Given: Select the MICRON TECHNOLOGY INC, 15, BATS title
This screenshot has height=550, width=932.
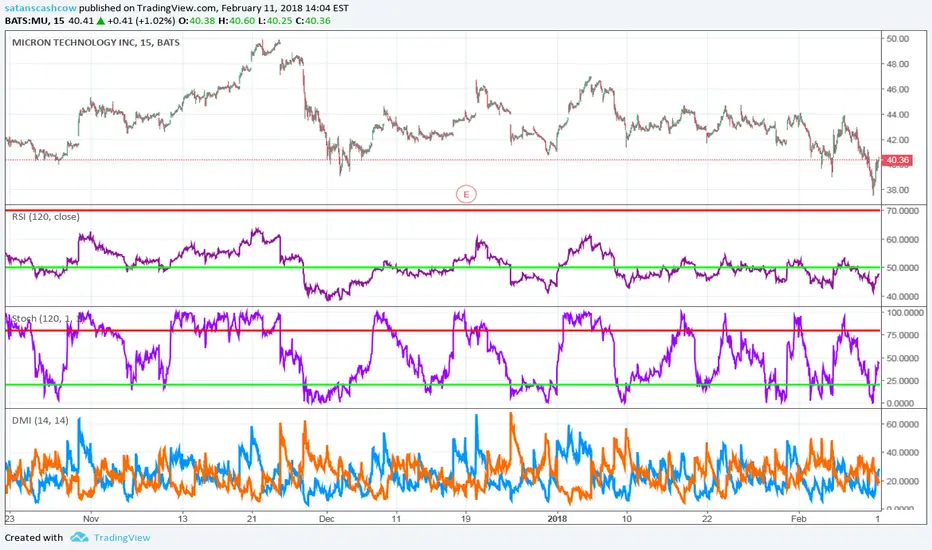Looking at the screenshot, I should point(96,42).
